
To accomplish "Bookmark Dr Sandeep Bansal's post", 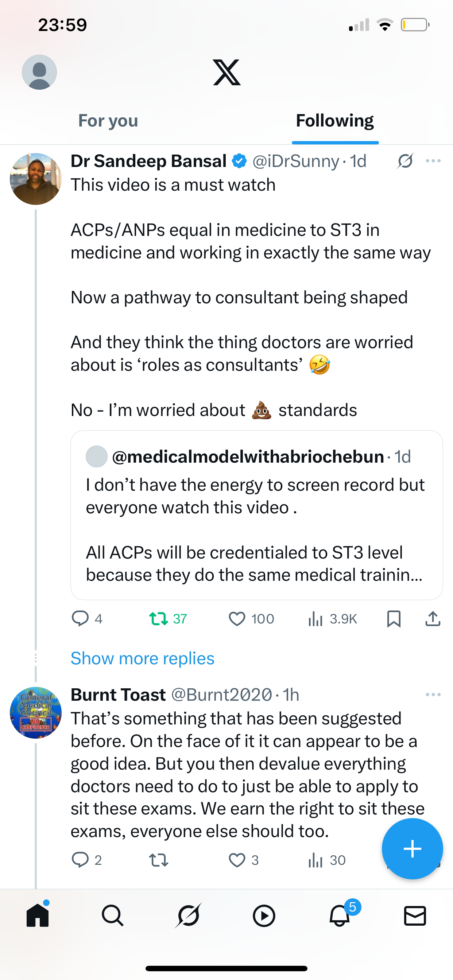I will [x=394, y=619].
